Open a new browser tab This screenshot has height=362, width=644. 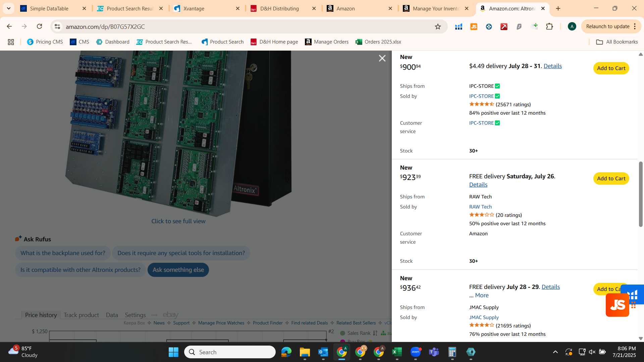558,8
